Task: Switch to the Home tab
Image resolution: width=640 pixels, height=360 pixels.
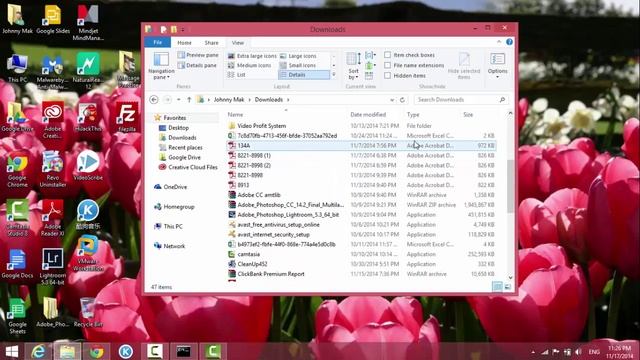Action: pyautogui.click(x=184, y=42)
